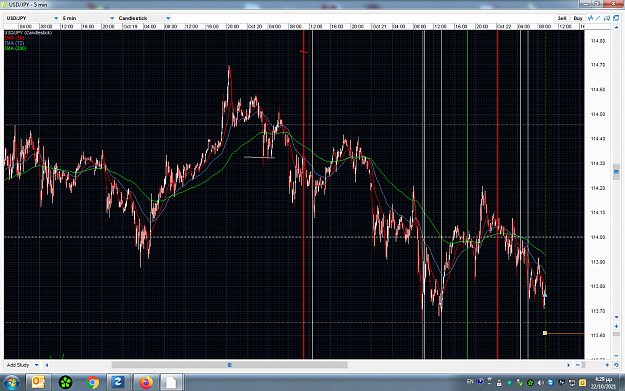Screen dimensions: 625x391
Task: Click the Buy button
Action: pos(578,18)
